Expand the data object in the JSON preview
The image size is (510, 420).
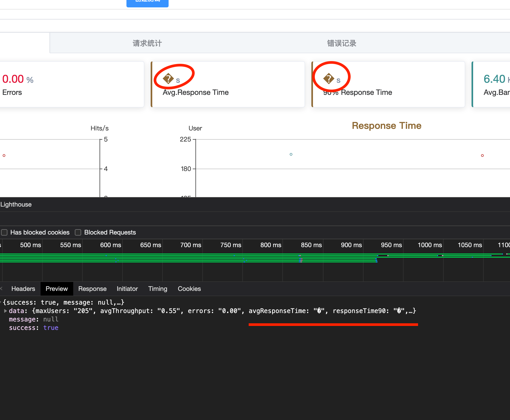click(x=6, y=311)
